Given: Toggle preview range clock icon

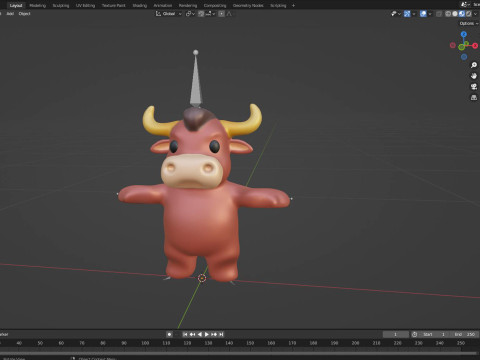Looking at the screenshot, I should [x=414, y=334].
